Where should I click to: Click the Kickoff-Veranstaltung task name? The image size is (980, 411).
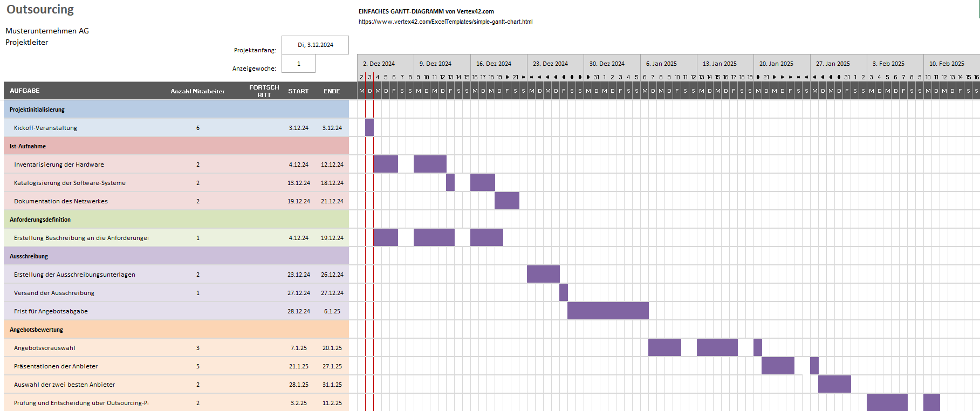point(45,128)
